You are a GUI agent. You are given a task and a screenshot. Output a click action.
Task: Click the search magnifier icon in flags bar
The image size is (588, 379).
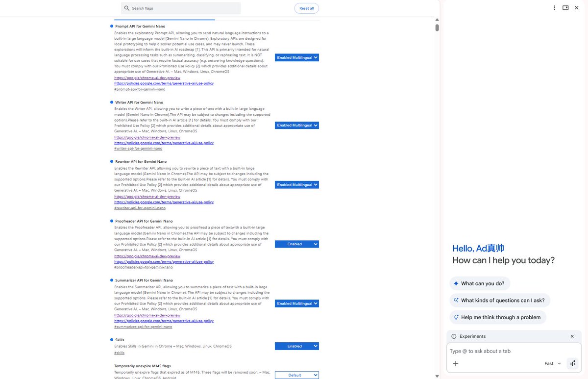point(127,8)
